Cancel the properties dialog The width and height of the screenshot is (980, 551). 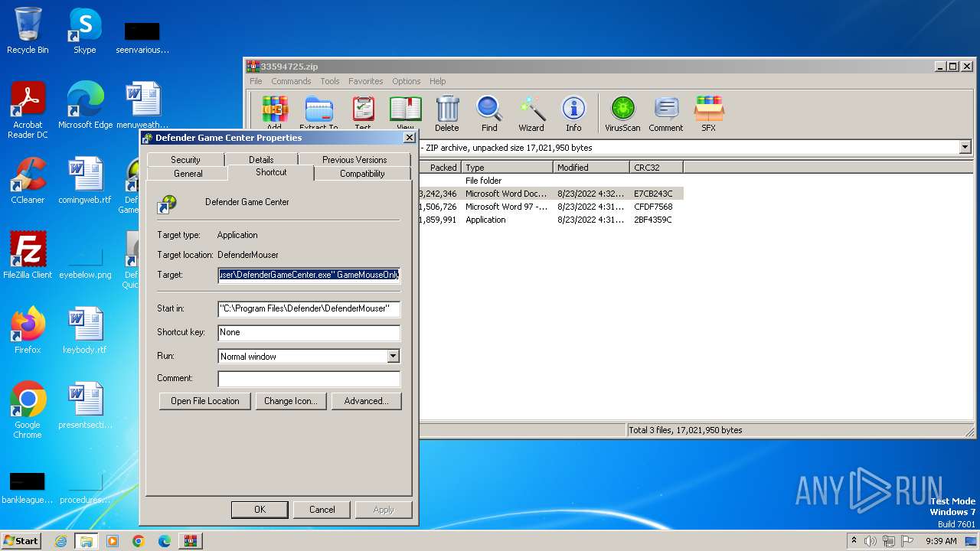pos(322,510)
